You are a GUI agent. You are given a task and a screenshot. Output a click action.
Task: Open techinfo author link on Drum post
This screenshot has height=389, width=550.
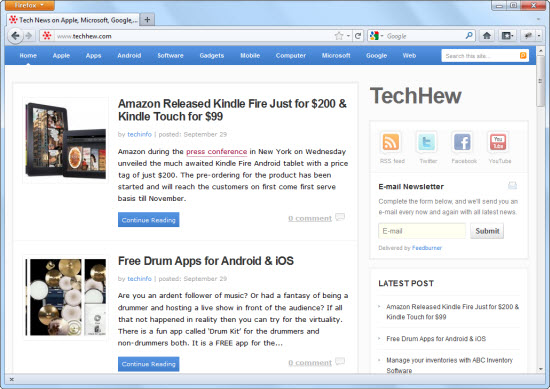tap(139, 279)
